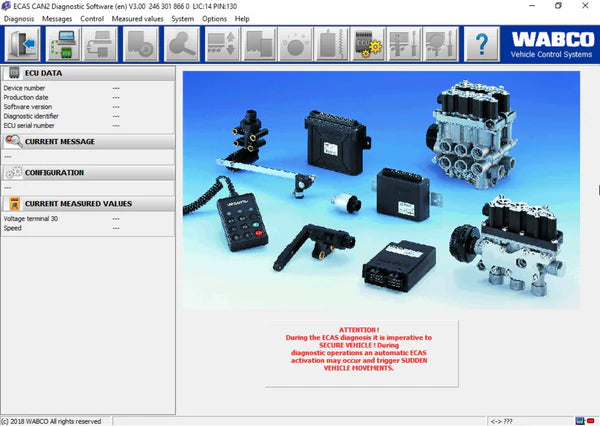The image size is (600, 426).
Task: Open the Diagnosis menu
Action: click(19, 19)
